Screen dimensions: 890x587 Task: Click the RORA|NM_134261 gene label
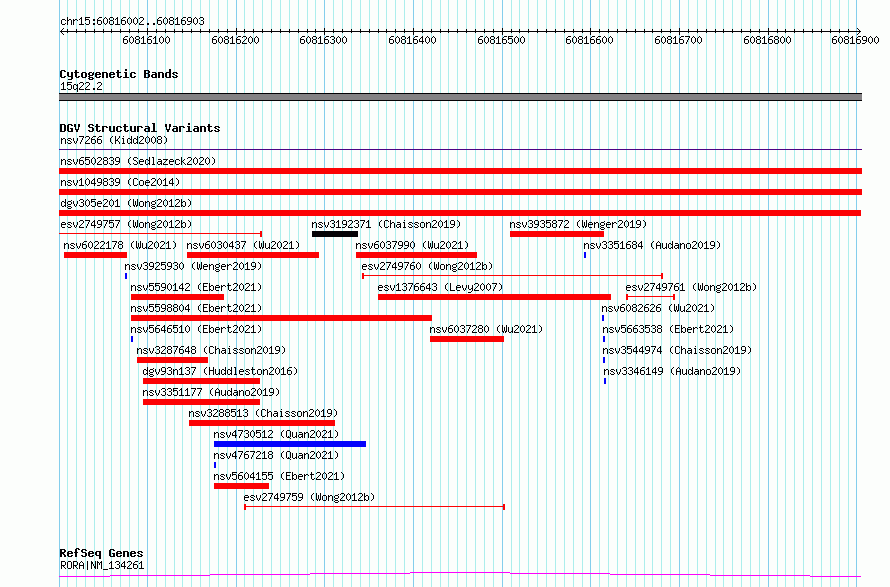click(x=102, y=565)
